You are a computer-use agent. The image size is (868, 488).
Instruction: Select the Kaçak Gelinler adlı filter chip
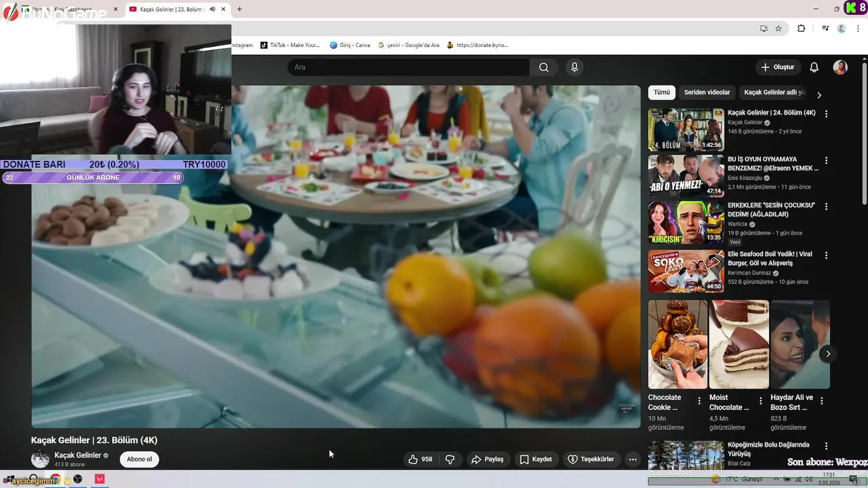coord(774,93)
